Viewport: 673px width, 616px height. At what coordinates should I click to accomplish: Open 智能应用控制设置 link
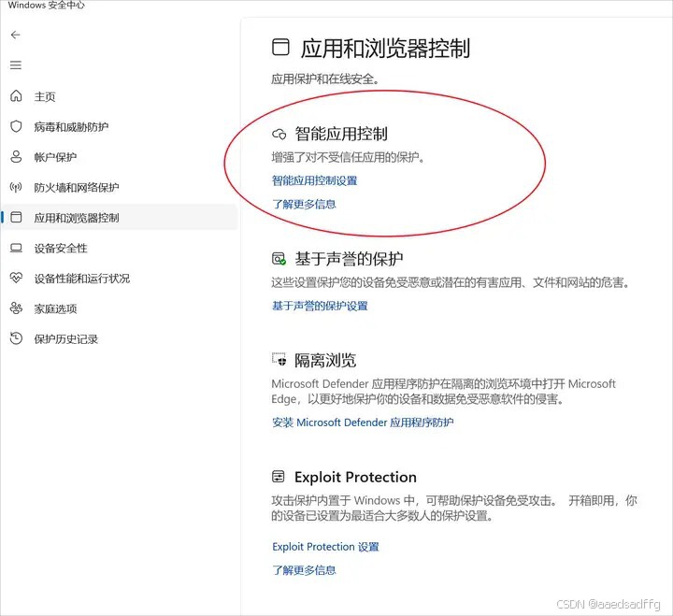pos(315,180)
